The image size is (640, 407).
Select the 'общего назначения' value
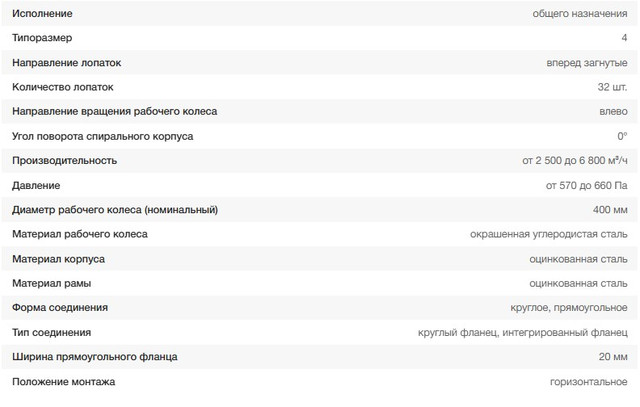click(x=580, y=13)
